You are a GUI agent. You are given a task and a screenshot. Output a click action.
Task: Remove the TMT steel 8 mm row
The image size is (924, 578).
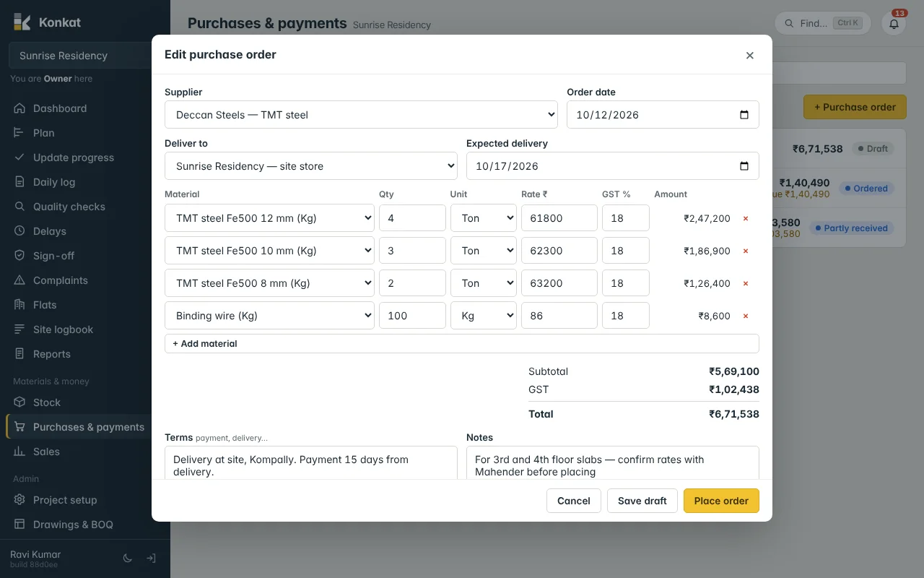pyautogui.click(x=746, y=283)
